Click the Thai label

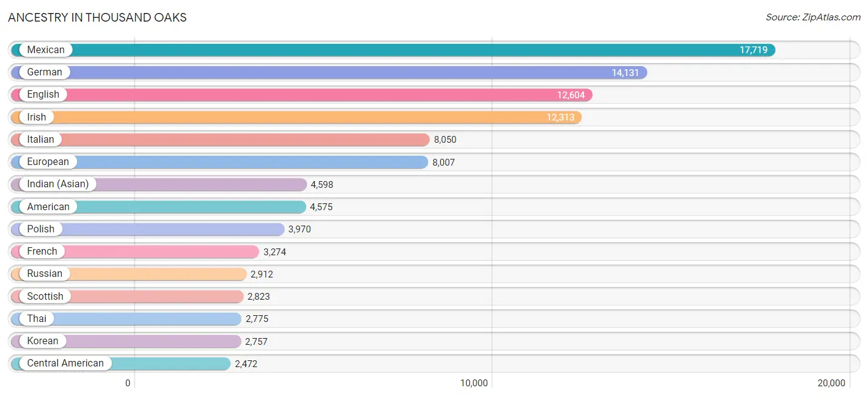(36, 319)
